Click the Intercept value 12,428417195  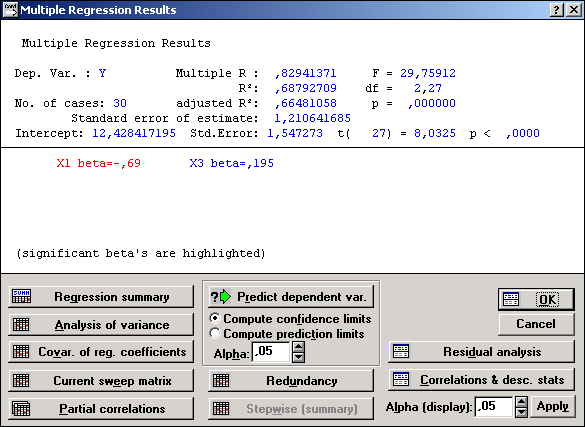pos(134,133)
